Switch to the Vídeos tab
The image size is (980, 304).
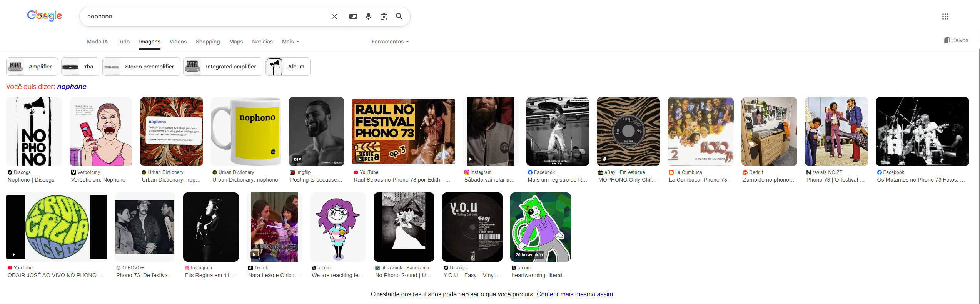178,42
